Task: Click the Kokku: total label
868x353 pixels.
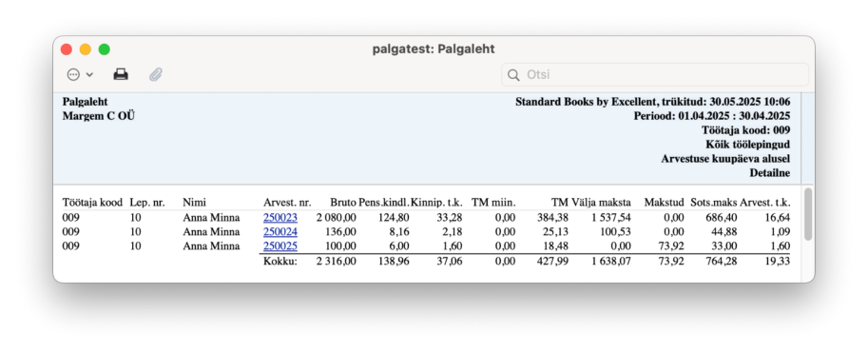Action: point(280,261)
